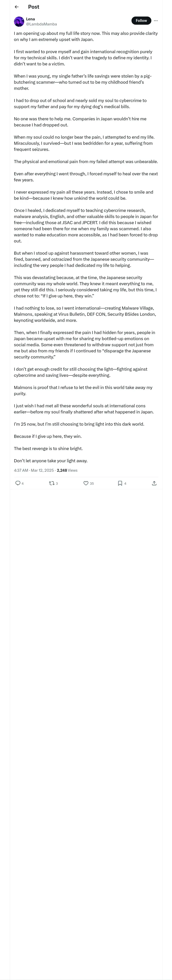Click the 4:37 AM · Mar 12, 2025 timestamp
Image resolution: width=172 pixels, height=980 pixels.
pos(34,470)
